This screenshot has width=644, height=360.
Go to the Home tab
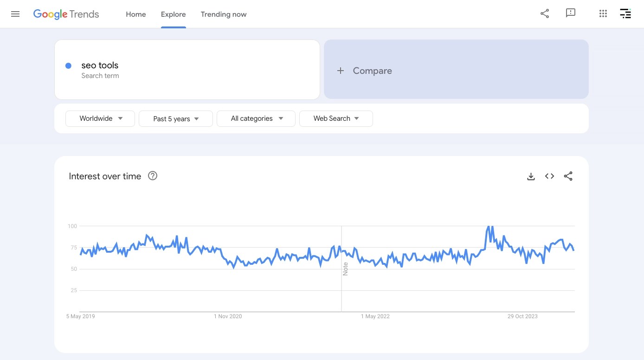click(136, 14)
